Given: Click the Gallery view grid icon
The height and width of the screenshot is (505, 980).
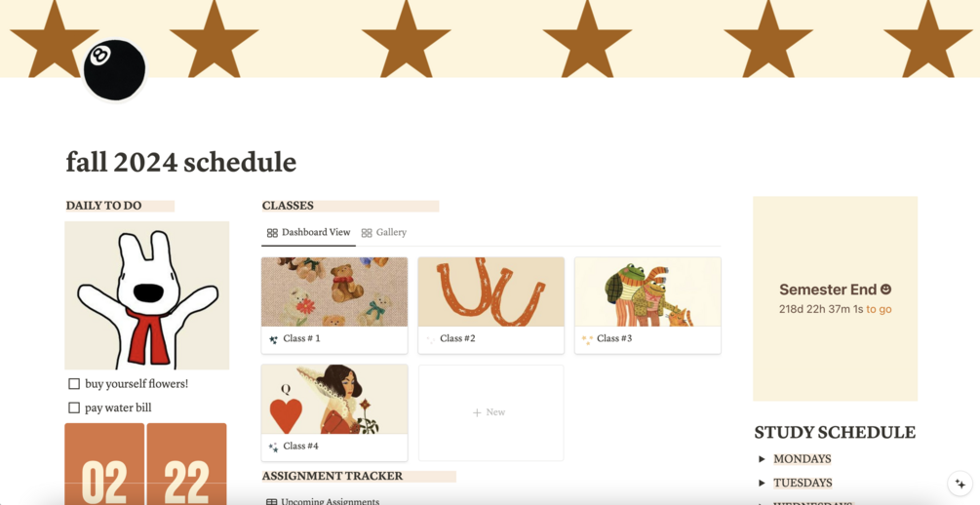Looking at the screenshot, I should click(367, 233).
